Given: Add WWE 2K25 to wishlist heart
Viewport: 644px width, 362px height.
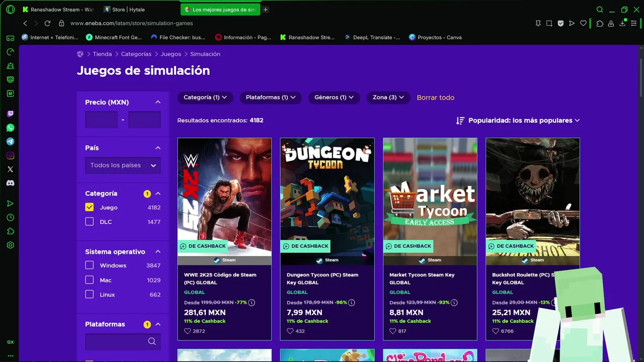Looking at the screenshot, I should [x=188, y=331].
